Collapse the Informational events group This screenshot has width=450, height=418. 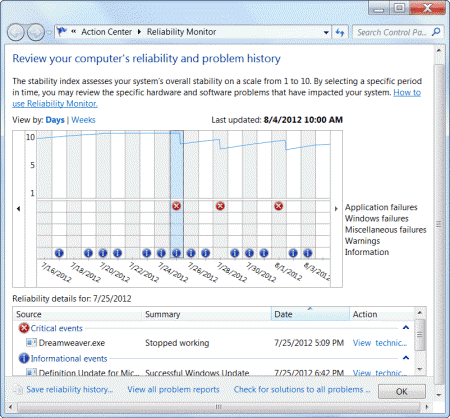point(406,358)
